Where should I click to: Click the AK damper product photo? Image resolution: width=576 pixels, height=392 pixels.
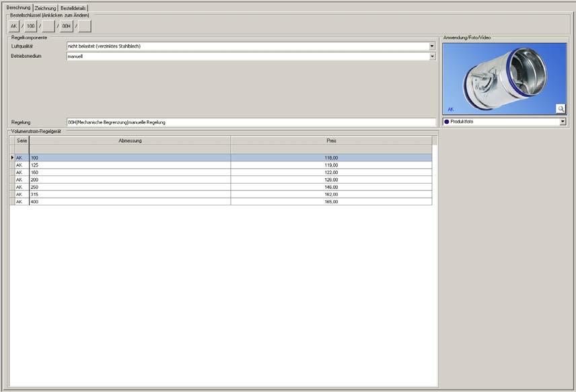505,79
